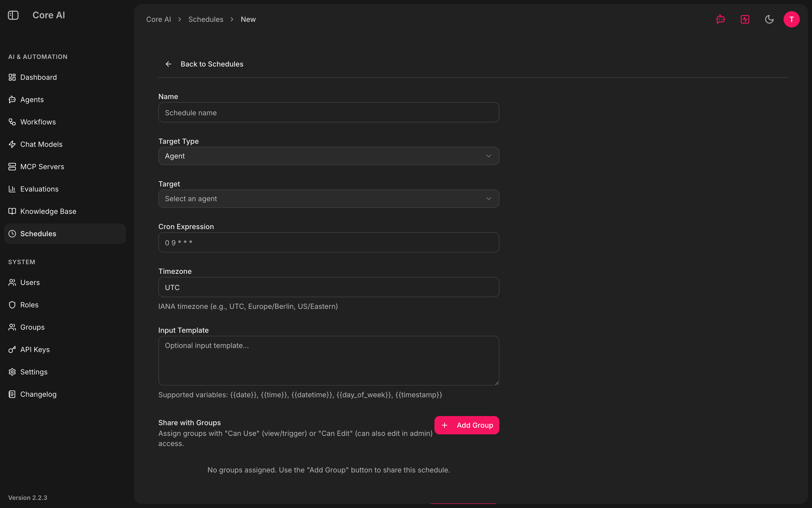
Task: Click the plus icon on Add Group
Action: coord(445,425)
